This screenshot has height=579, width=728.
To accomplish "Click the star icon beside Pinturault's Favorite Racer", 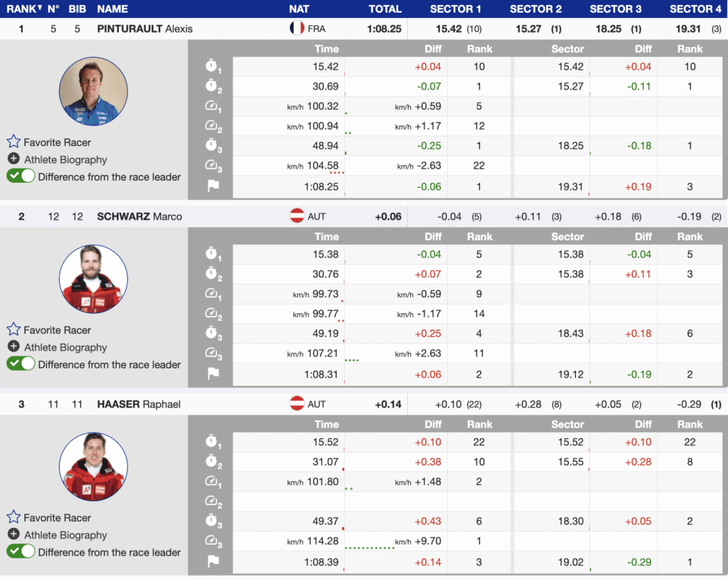I will point(14,142).
